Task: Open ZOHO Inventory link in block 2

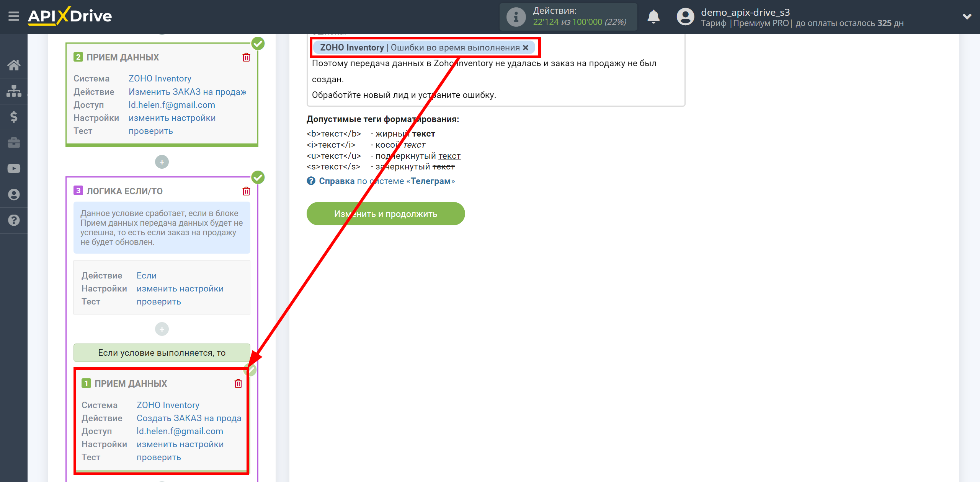Action: click(160, 78)
